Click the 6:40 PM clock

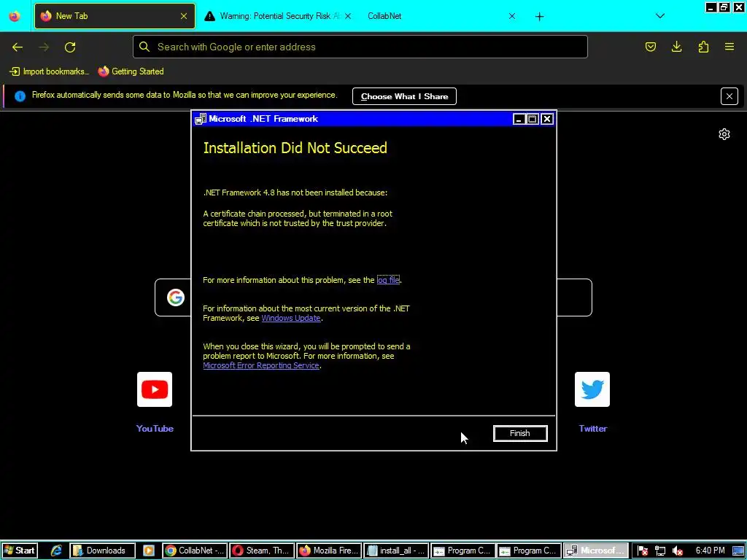tap(710, 551)
